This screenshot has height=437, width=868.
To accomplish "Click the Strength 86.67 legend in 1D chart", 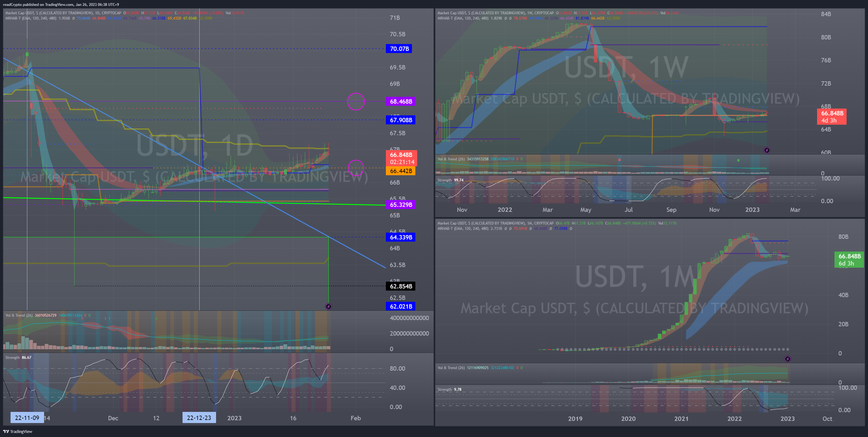I will tap(18, 358).
